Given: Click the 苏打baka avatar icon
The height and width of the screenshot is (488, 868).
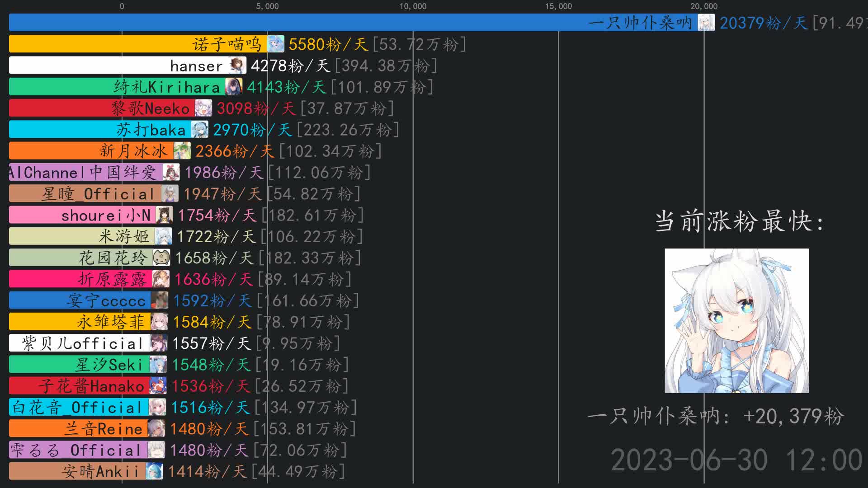Looking at the screenshot, I should coord(200,130).
